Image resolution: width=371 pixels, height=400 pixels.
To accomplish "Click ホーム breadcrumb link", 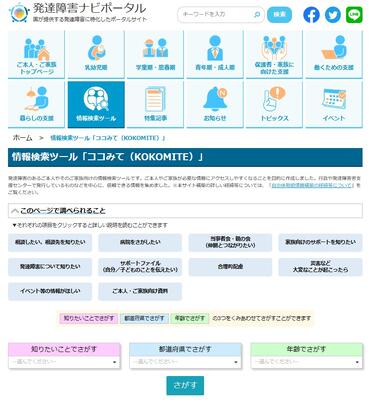I will tap(22, 138).
